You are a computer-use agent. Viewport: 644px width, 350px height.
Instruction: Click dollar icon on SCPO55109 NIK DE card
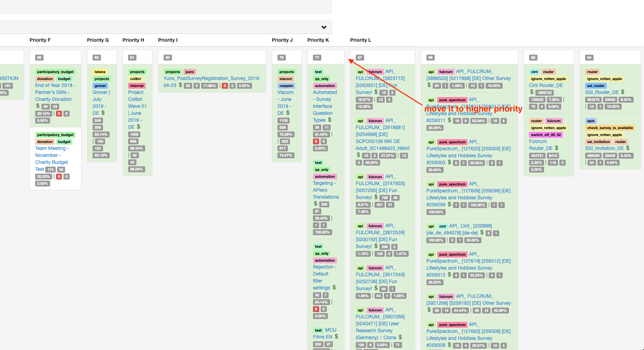coord(359,155)
